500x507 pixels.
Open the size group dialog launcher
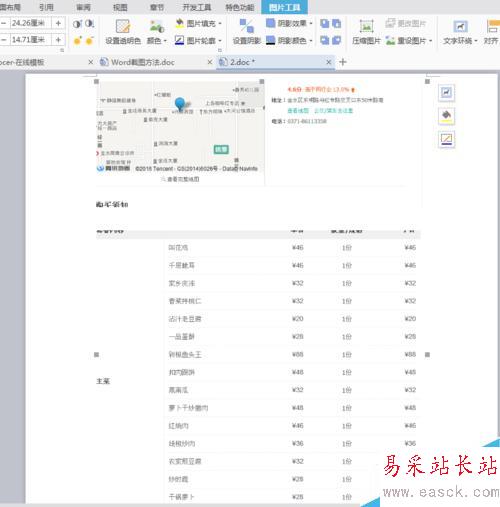pos(62,50)
